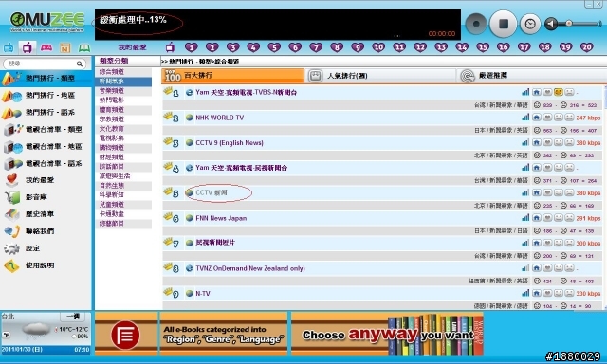The image size is (607, 364).
Task: Click the record button beside the display
Action: pos(476,24)
